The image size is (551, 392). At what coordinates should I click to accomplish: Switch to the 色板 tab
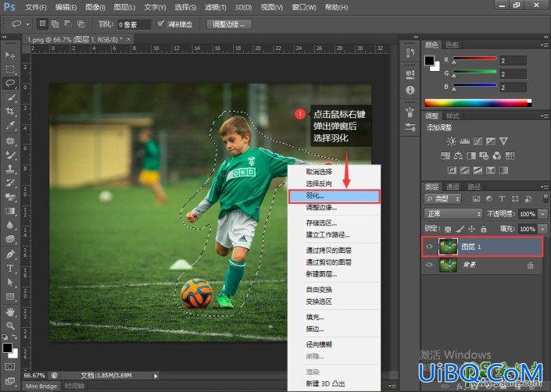pos(452,45)
